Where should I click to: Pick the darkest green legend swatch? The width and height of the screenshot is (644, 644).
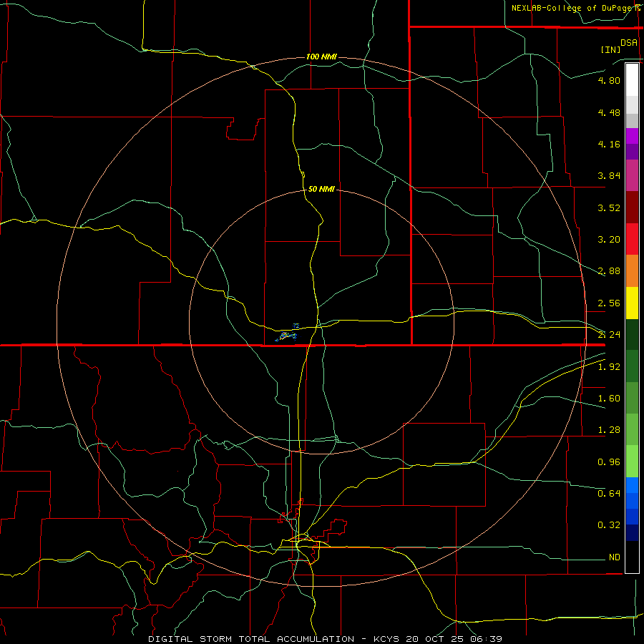[632, 334]
